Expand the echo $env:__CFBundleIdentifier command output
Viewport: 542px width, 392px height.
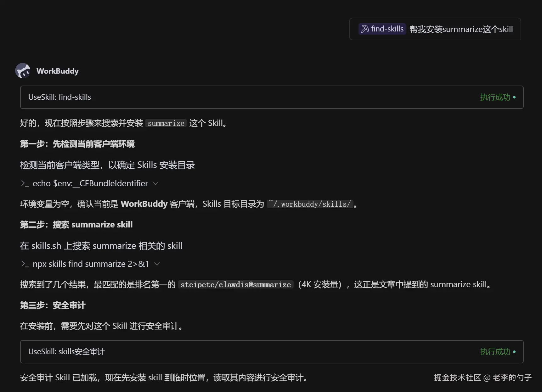click(155, 183)
